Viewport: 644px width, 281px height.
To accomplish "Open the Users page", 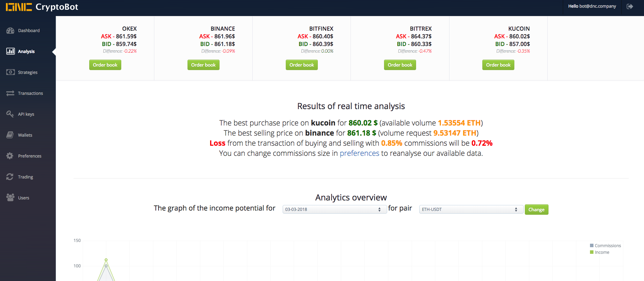I will [24, 198].
